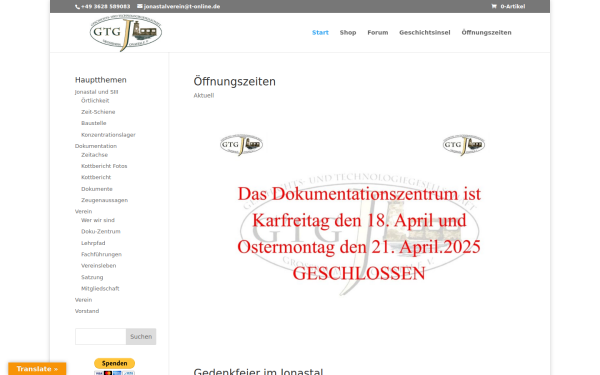Click the Hauptthemen sidebar heading

tap(101, 80)
